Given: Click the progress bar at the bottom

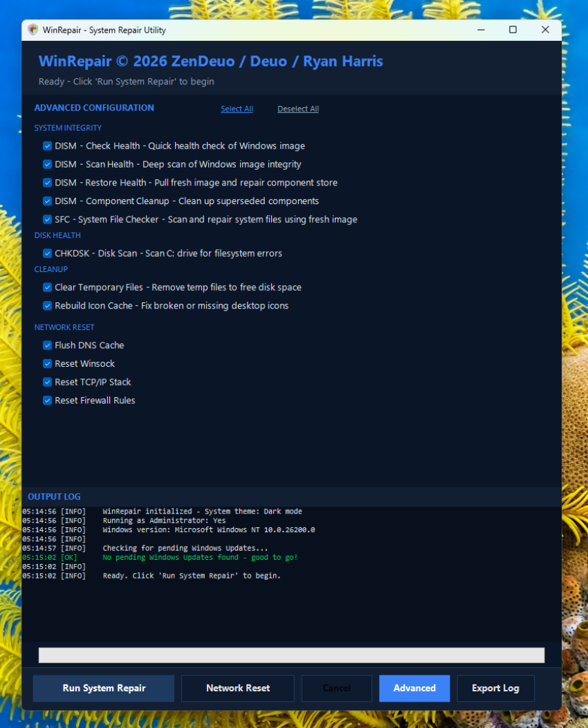Looking at the screenshot, I should pos(291,655).
